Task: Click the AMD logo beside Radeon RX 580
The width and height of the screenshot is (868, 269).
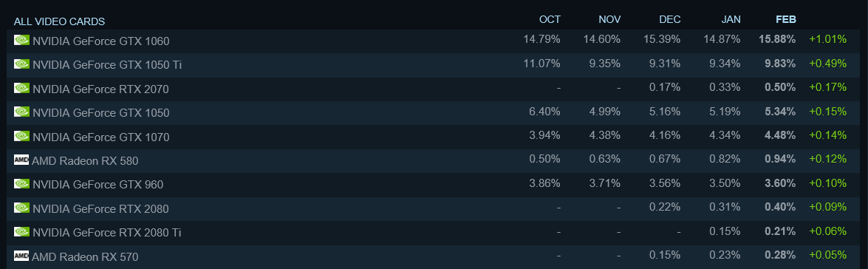Action: 21,160
